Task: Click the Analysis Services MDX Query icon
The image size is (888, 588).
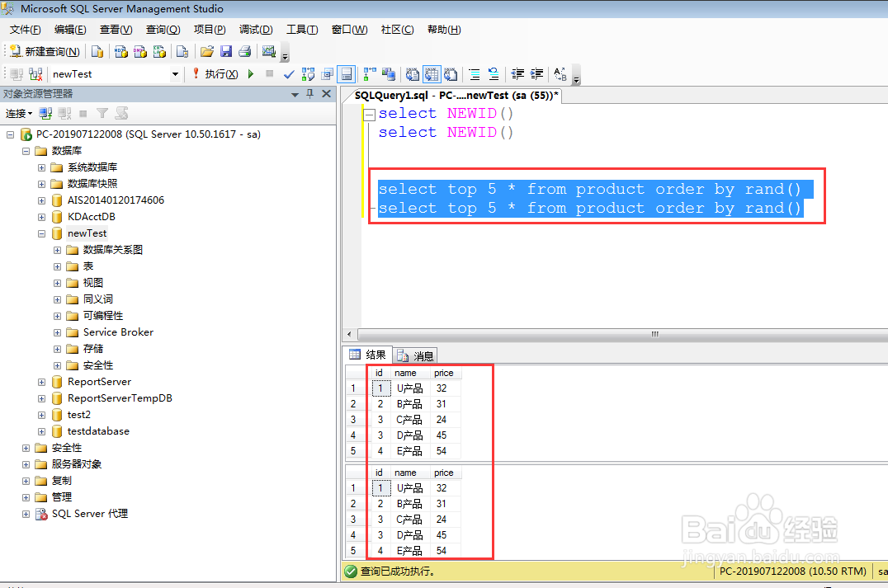Action: (x=120, y=51)
